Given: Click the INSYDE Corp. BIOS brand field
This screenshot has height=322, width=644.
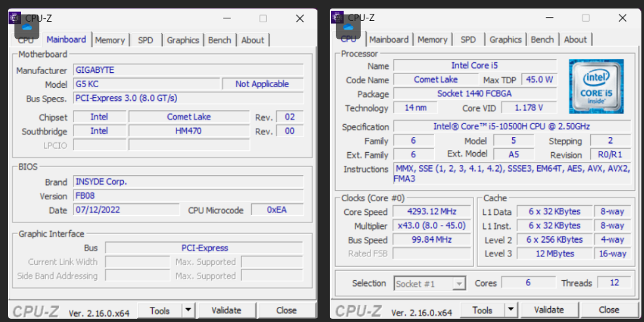Looking at the screenshot, I should click(188, 182).
